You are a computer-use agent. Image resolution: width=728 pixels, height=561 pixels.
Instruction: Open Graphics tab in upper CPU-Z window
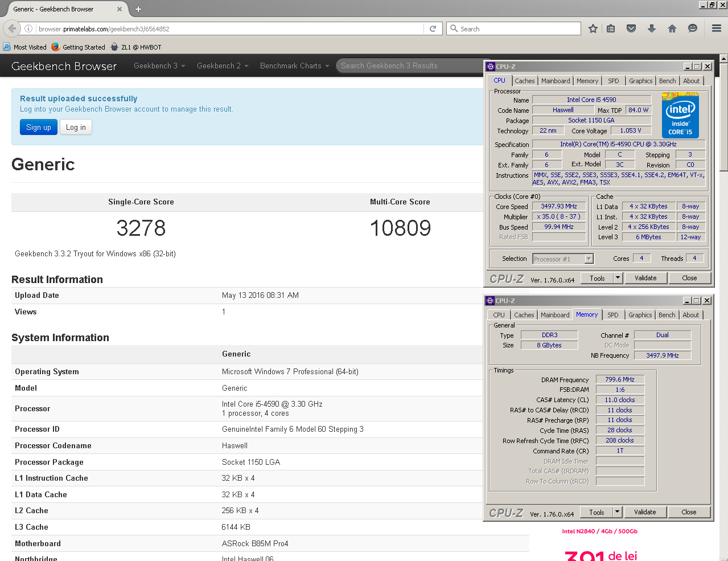pos(641,81)
